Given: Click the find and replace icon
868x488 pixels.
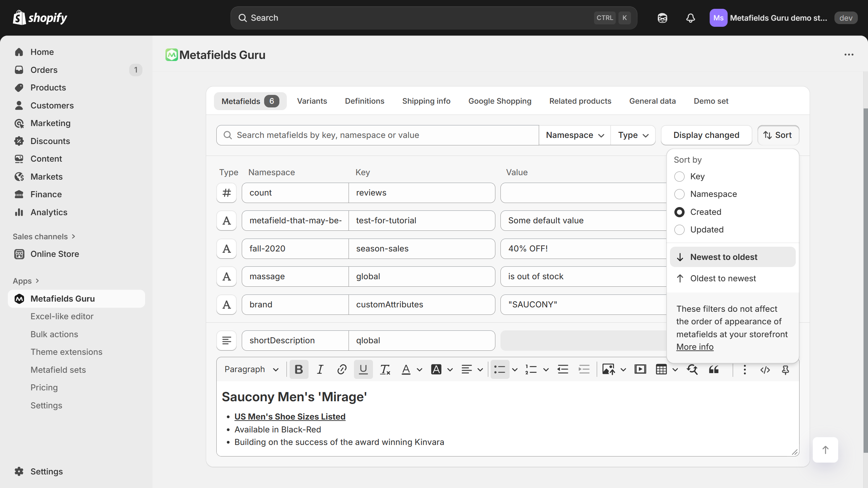Looking at the screenshot, I should pos(692,369).
